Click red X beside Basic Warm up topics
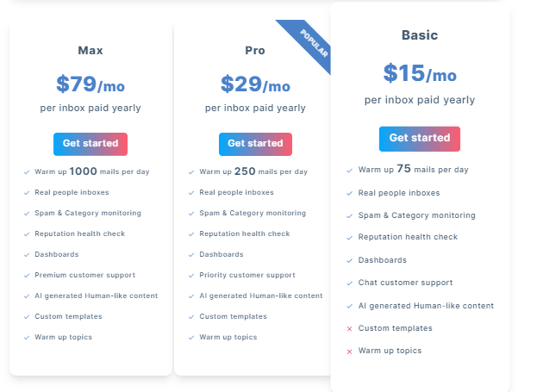 click(x=349, y=352)
